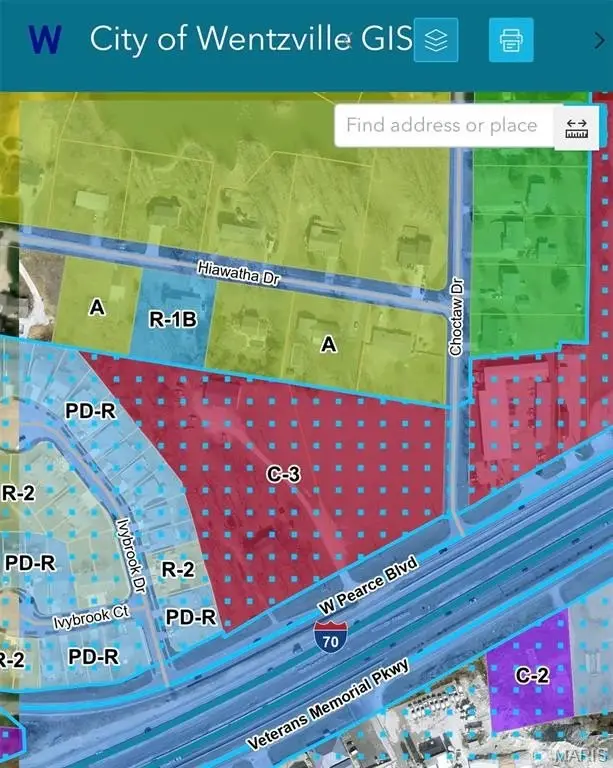The image size is (613, 768).
Task: Click the Choctaw Dr street label
Action: pos(456,317)
